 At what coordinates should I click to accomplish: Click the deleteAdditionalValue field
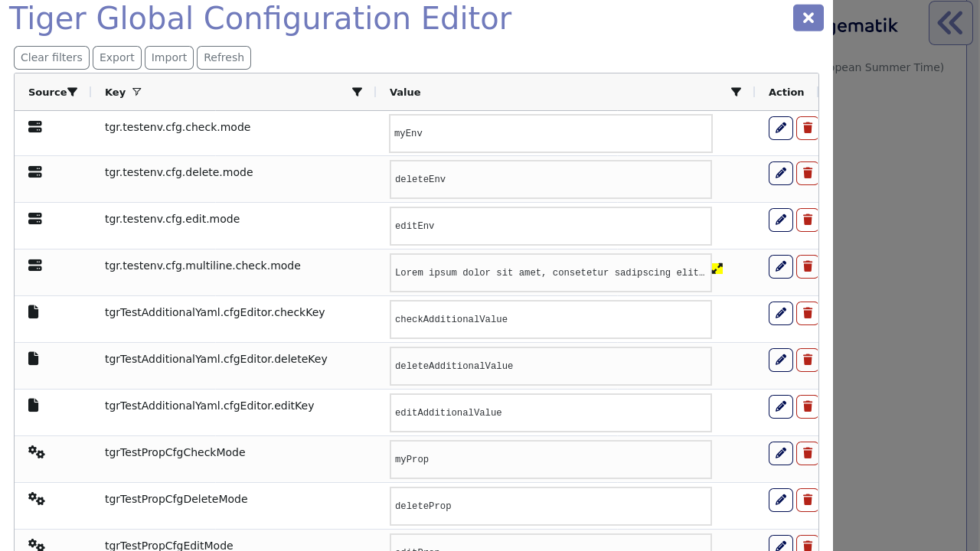coord(550,366)
